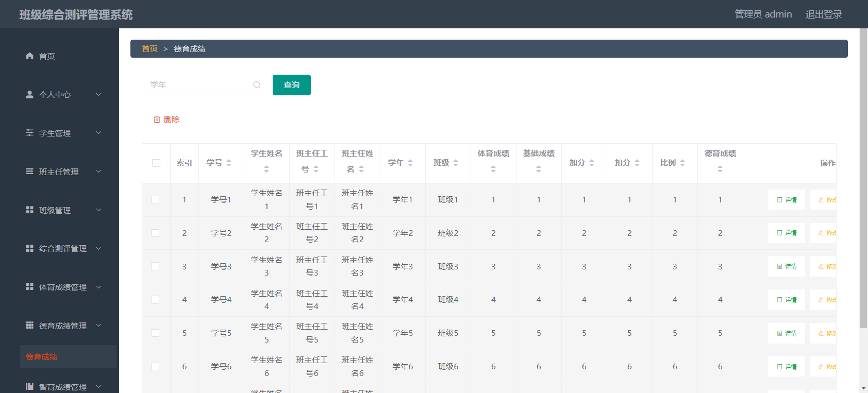
Task: Open 详情 for row 学号4
Action: click(x=787, y=300)
